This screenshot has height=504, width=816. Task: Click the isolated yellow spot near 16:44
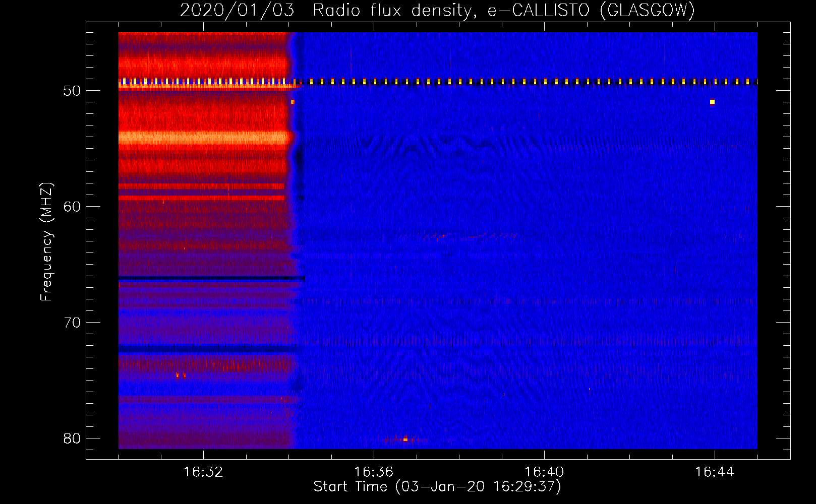click(712, 102)
